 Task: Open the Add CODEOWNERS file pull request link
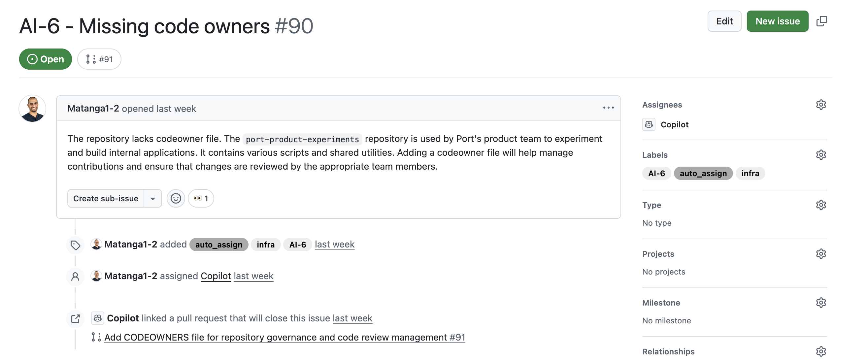coord(284,338)
